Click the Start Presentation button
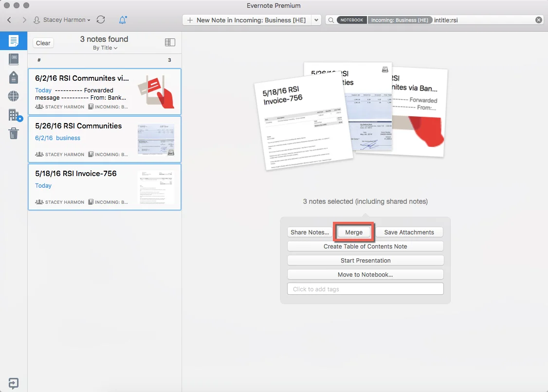 365,260
